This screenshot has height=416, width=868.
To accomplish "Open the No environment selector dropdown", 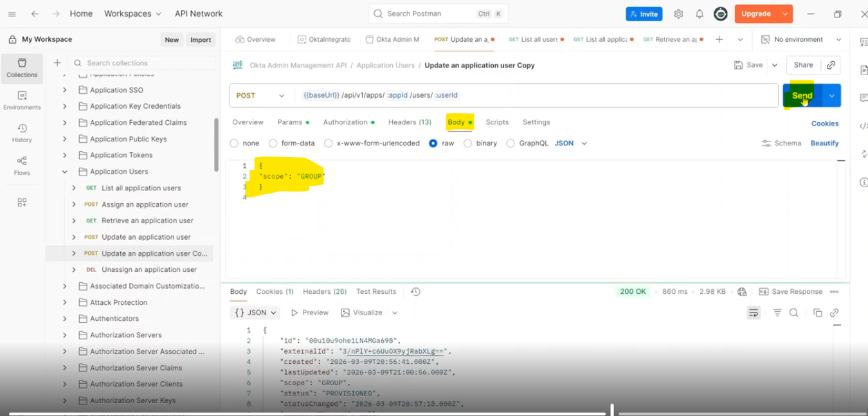I will tap(800, 39).
